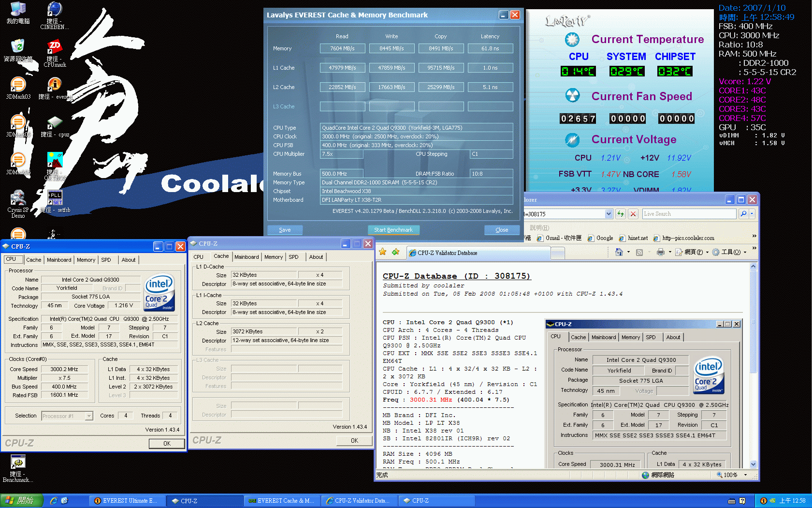The height and width of the screenshot is (508, 812).
Task: Click the browser new tab button
Action: tap(558, 253)
